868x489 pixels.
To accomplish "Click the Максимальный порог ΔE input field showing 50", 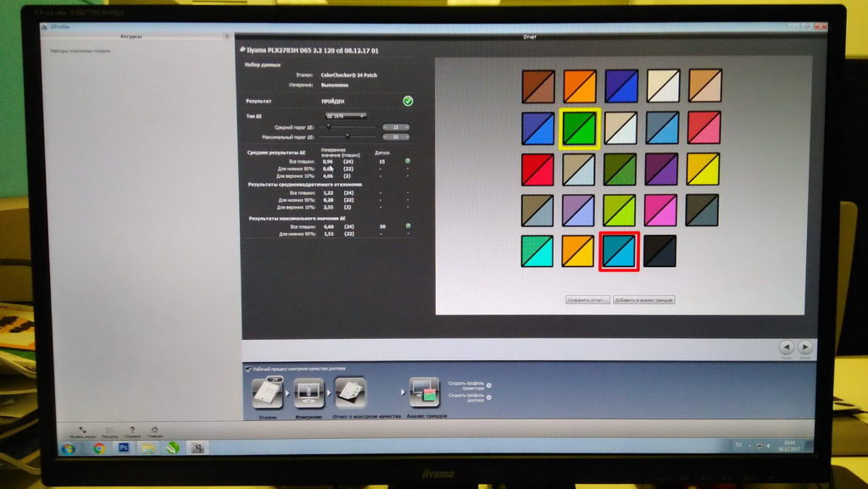I will tap(396, 136).
